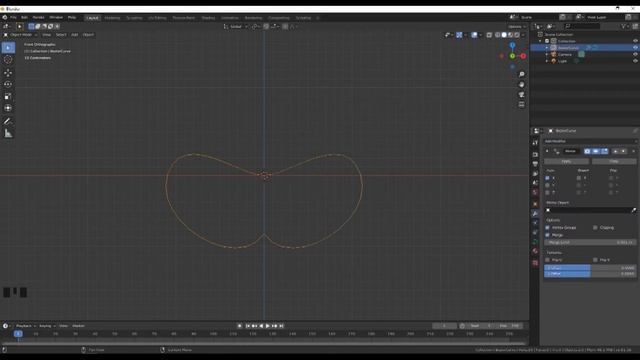Switch perspective/orthographic grid icon
The width and height of the screenshot is (640, 360).
pyautogui.click(x=521, y=105)
